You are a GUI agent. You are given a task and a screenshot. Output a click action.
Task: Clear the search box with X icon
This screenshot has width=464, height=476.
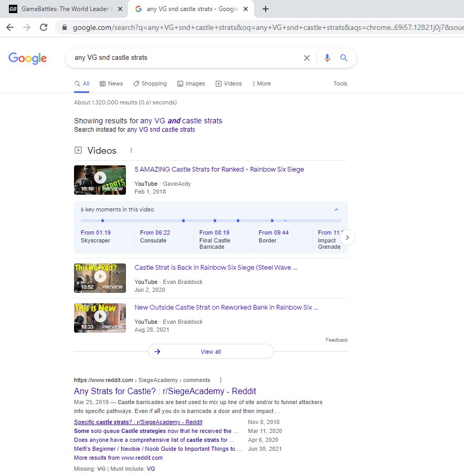307,58
